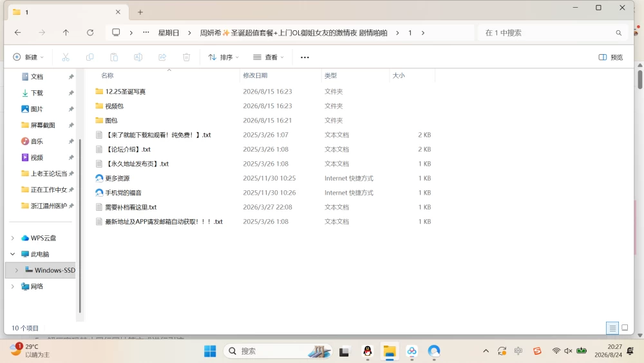
Task: Sort by the 修改日期 column header
Action: click(255, 75)
